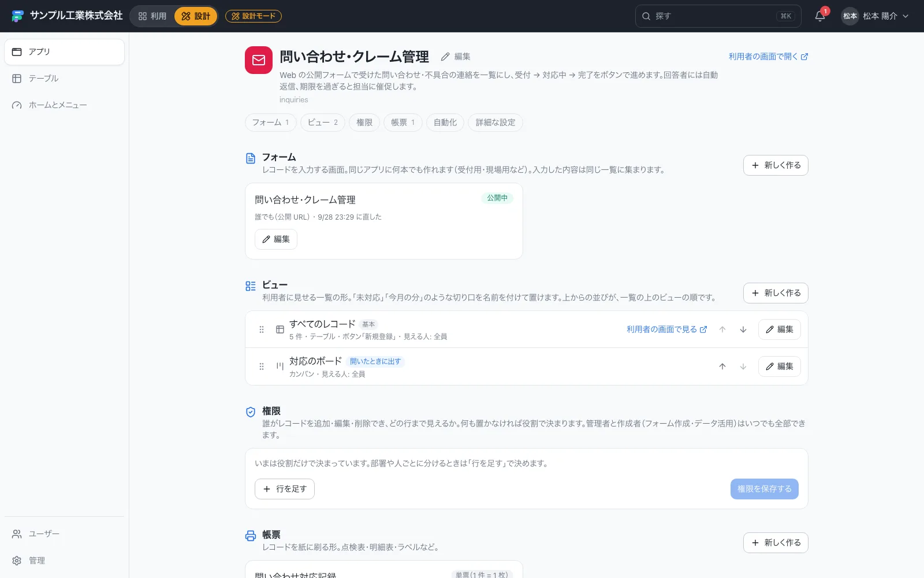Click the pencil edit icon beside app title
This screenshot has width=924, height=578.
445,57
